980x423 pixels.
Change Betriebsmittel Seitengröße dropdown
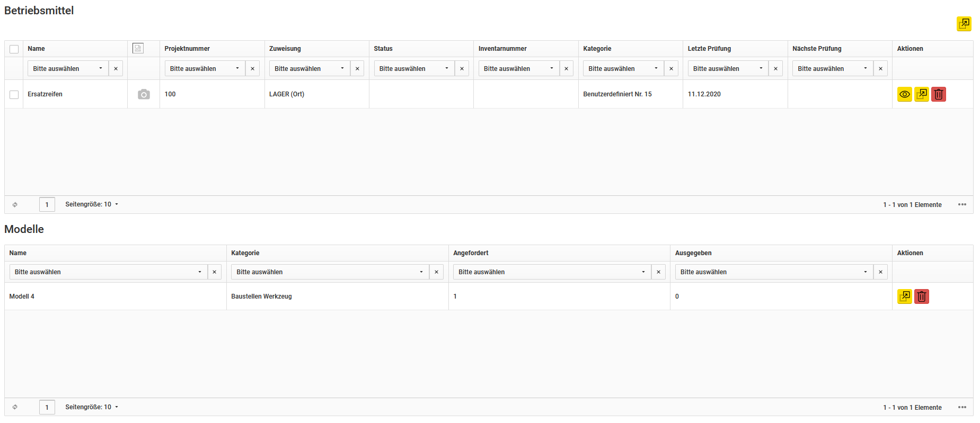[x=92, y=204]
